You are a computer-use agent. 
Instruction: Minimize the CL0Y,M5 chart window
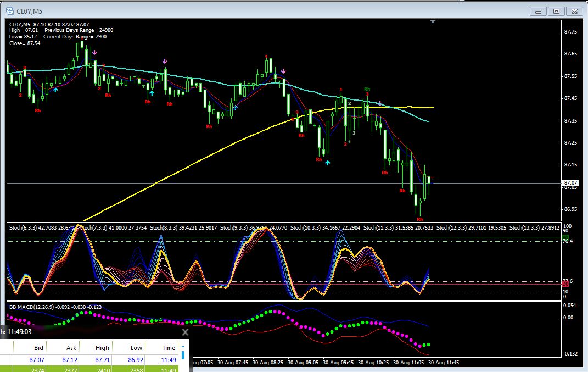click(538, 11)
